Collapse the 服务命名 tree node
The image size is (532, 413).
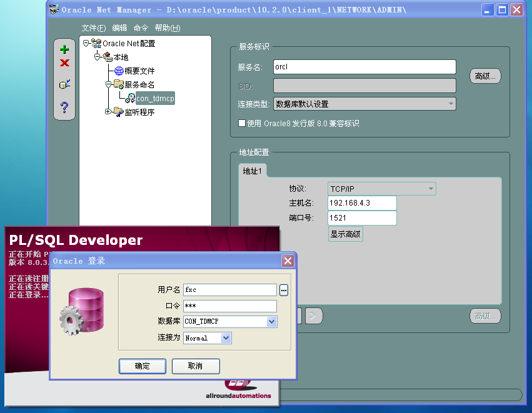point(108,84)
